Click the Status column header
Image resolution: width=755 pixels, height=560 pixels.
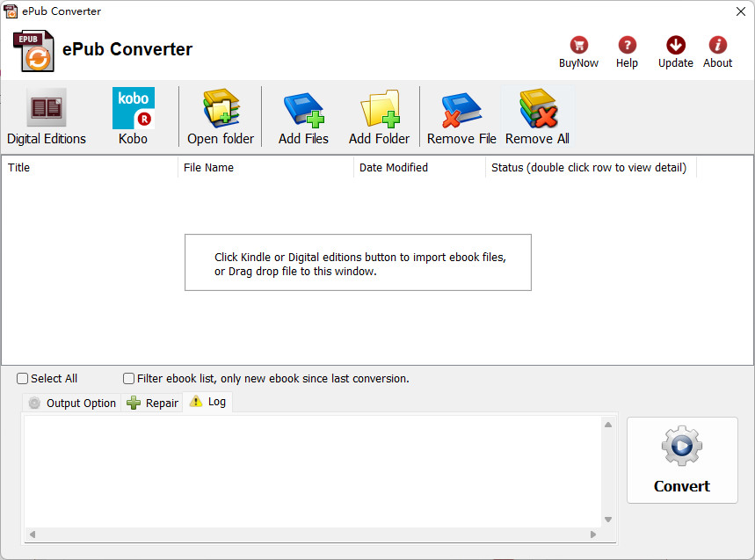coord(591,168)
